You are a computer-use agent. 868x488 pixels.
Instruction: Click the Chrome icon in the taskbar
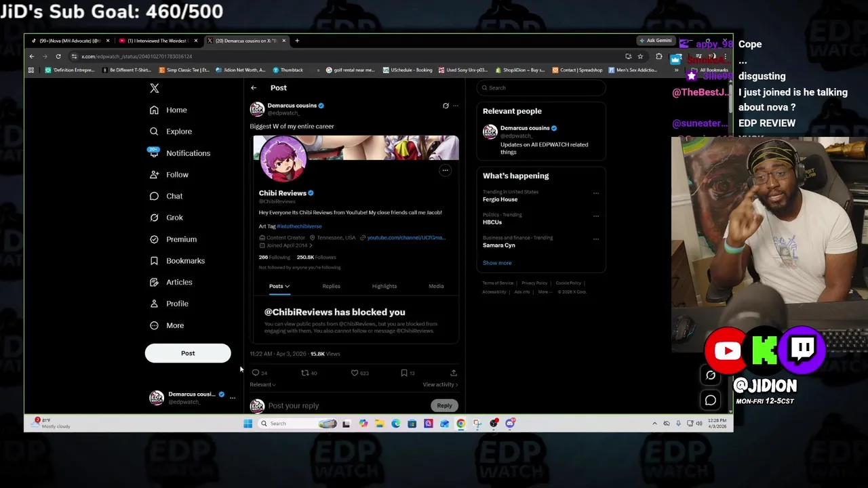point(461,424)
